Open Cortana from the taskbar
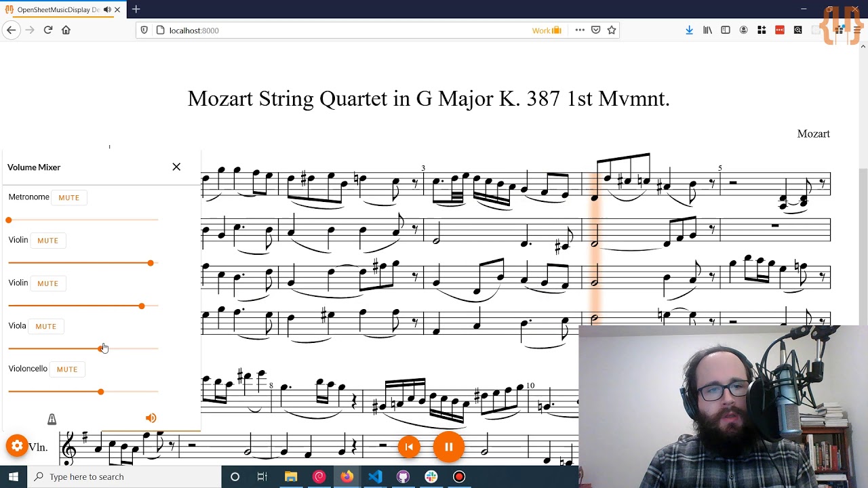The height and width of the screenshot is (488, 868). 235,476
